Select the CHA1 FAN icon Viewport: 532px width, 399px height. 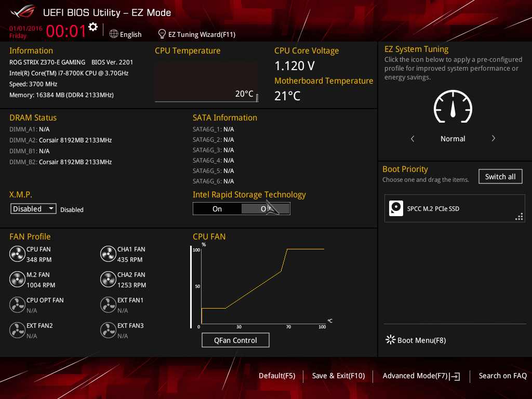click(x=108, y=254)
